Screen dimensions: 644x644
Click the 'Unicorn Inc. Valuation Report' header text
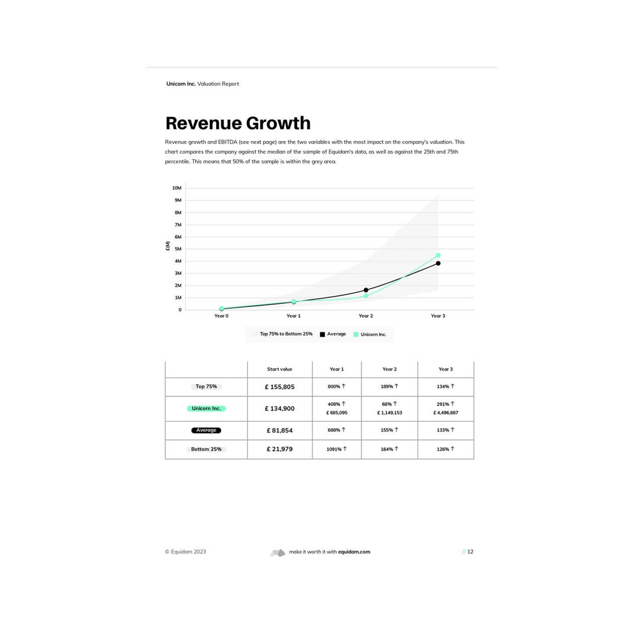[203, 84]
